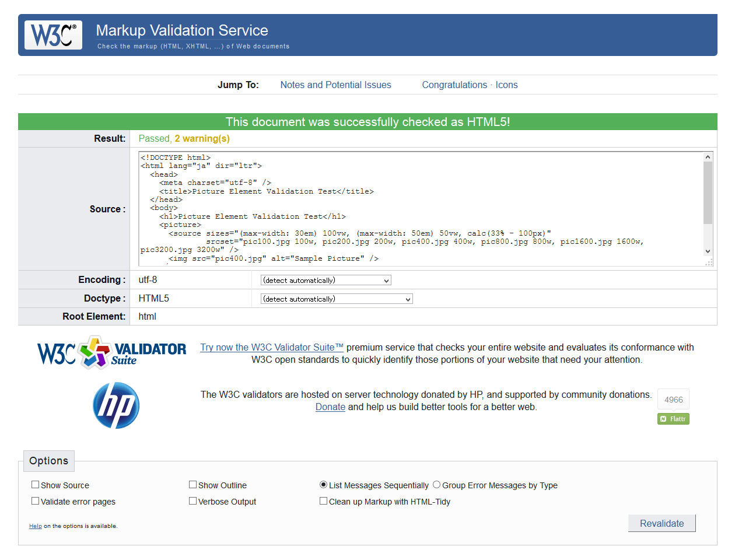Click the W3C logo in the header
This screenshot has height=560, width=735.
coord(52,34)
